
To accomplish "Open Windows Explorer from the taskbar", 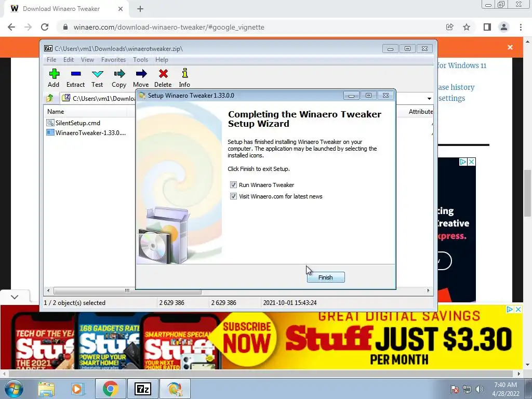I will [46, 389].
